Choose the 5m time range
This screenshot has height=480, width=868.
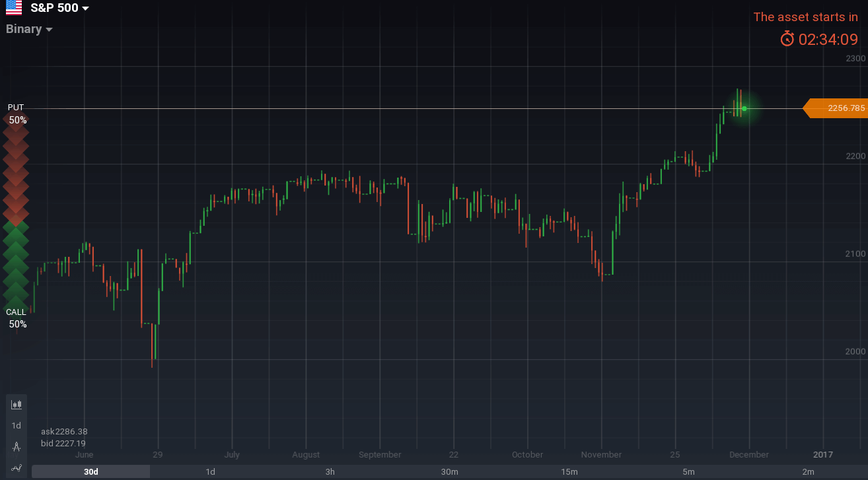point(688,471)
